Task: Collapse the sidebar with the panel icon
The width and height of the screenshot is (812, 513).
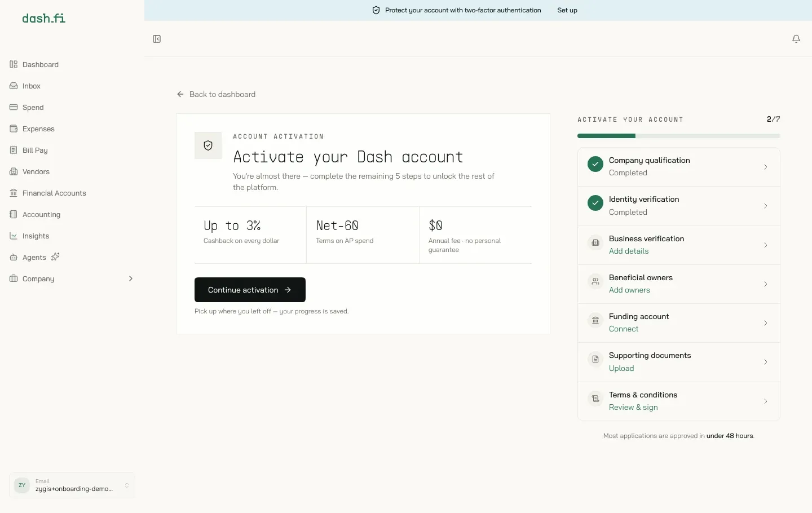Action: (157, 39)
